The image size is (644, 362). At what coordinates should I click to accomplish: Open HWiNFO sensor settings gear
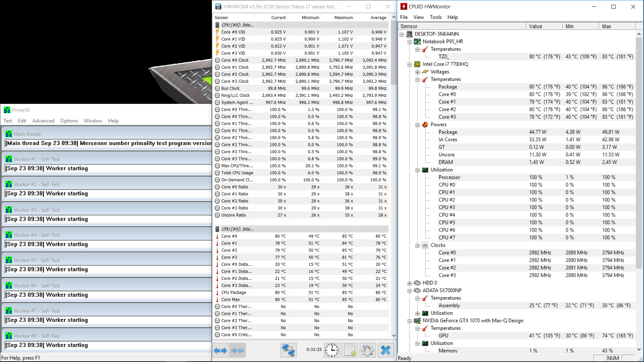click(x=368, y=351)
